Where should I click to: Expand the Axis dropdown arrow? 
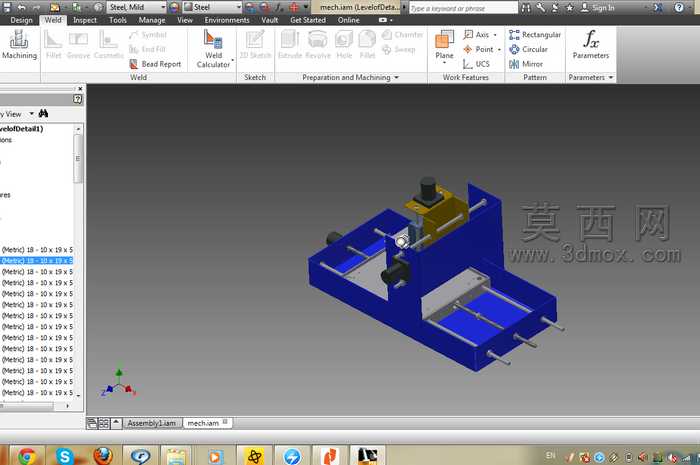495,35
